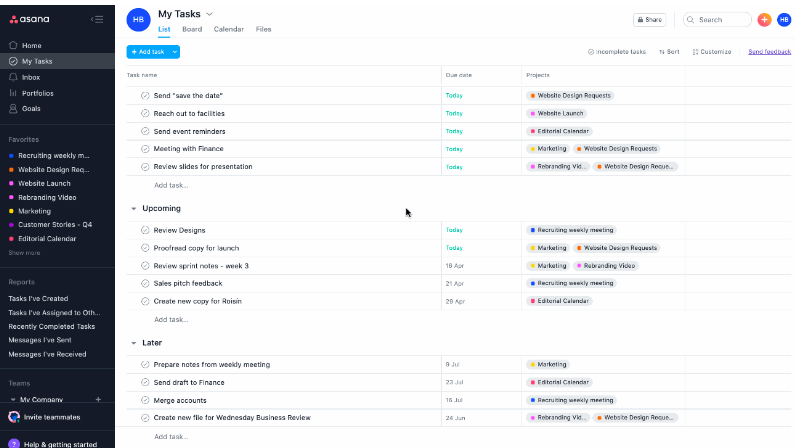The height and width of the screenshot is (448, 795).
Task: Click the Share button
Action: pos(649,19)
